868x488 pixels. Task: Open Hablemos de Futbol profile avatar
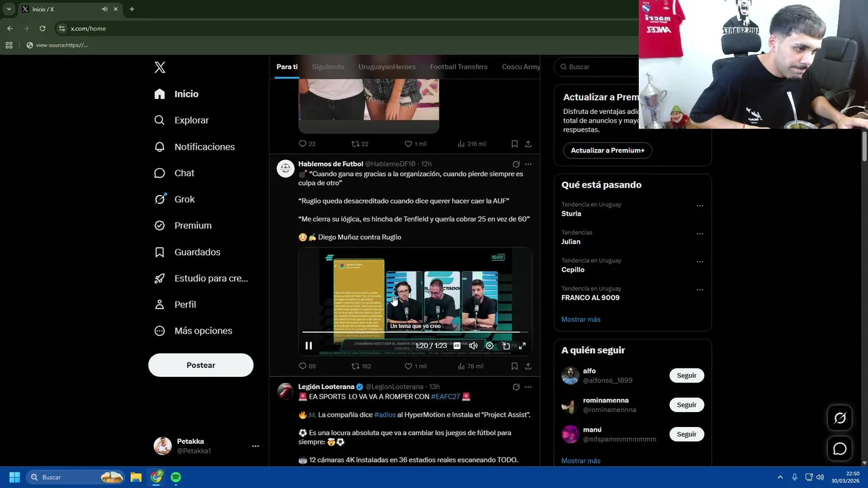[x=285, y=168]
